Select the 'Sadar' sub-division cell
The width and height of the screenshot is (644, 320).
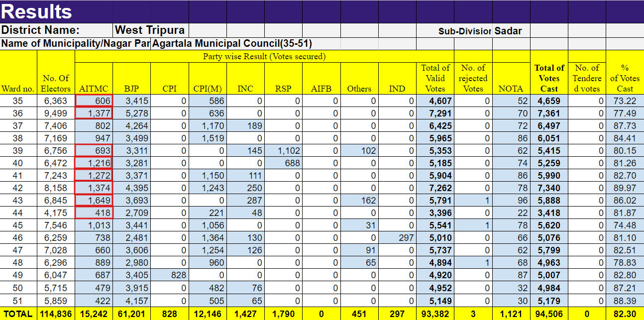pyautogui.click(x=511, y=30)
